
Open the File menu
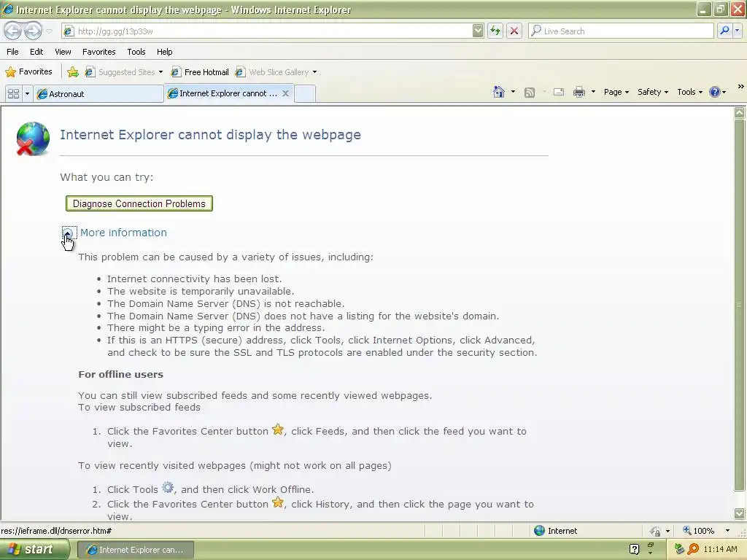pos(12,52)
